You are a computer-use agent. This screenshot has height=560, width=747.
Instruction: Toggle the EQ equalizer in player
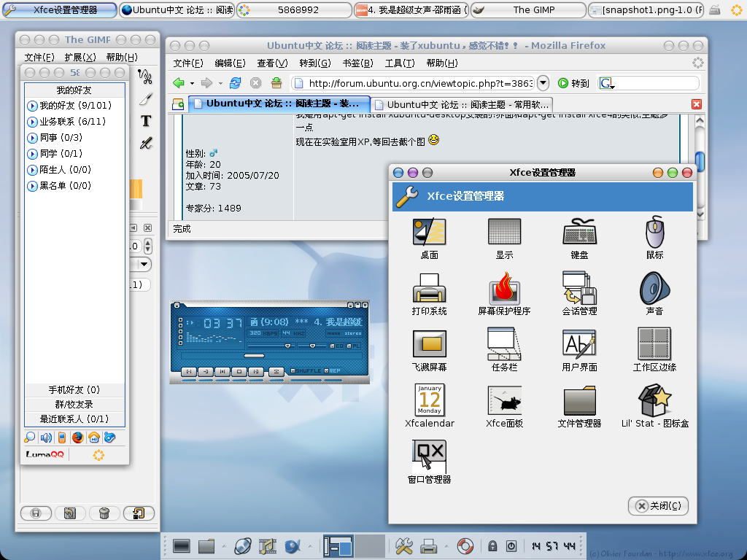coord(336,346)
